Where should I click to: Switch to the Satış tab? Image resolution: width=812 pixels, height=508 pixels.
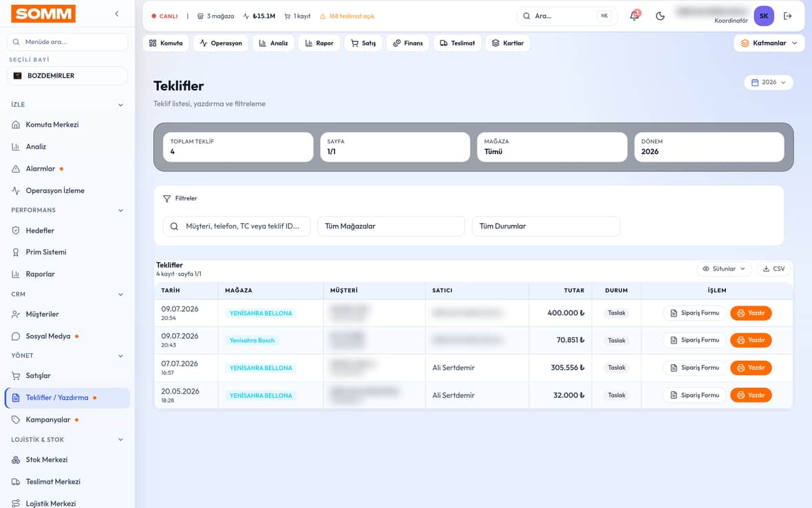click(363, 43)
